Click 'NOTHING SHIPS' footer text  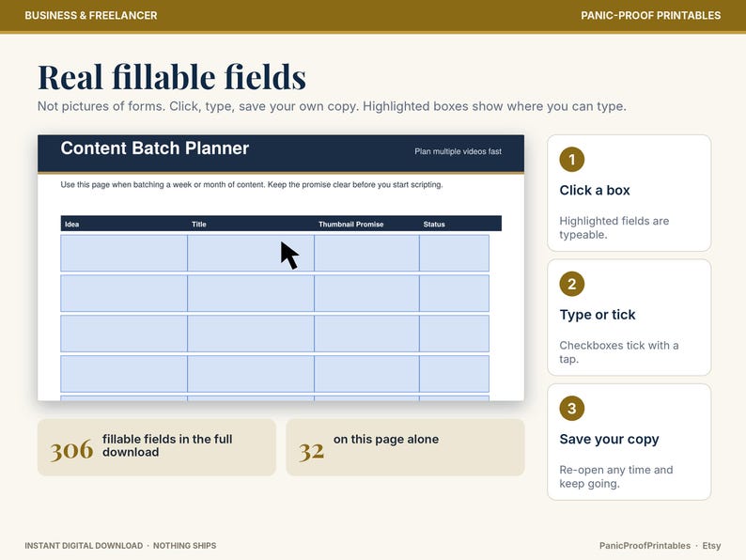click(x=184, y=546)
